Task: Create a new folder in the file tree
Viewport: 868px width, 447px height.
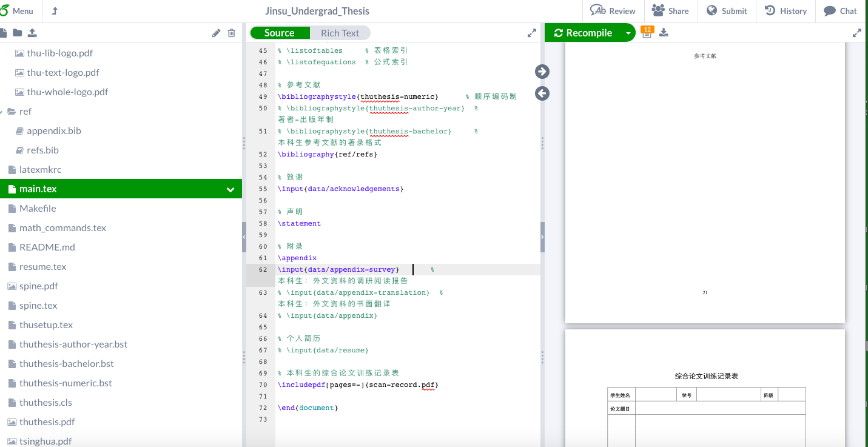Action: [x=17, y=33]
